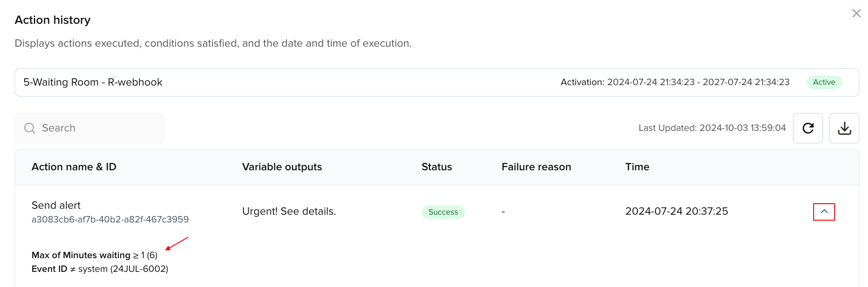The height and width of the screenshot is (287, 868).
Task: Click the Time column header
Action: (637, 167)
